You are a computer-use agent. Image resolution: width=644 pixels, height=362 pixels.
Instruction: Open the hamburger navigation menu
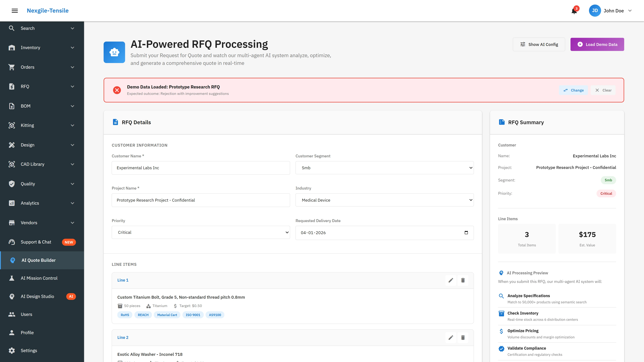pos(14,11)
